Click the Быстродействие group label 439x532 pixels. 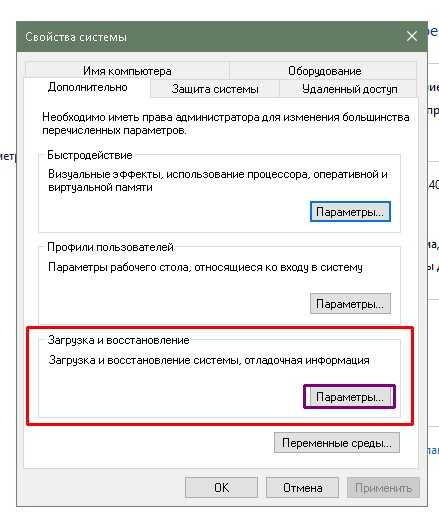click(x=90, y=155)
